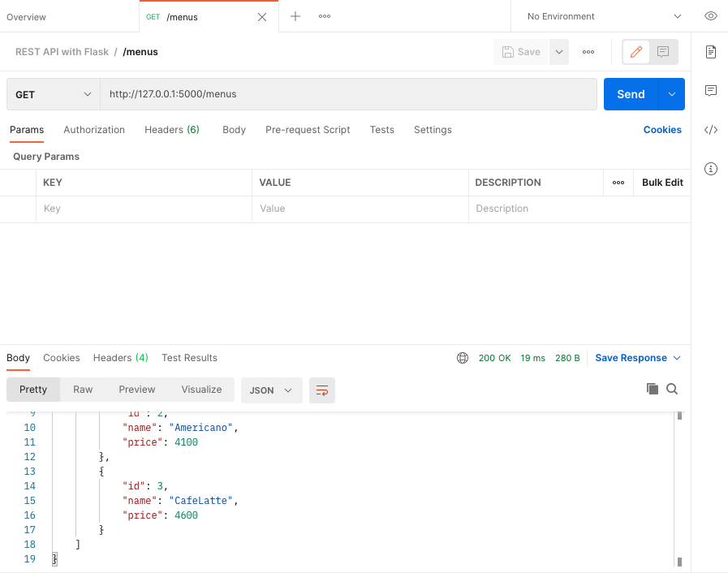
Task: Open a new request tab with plus
Action: click(x=295, y=16)
